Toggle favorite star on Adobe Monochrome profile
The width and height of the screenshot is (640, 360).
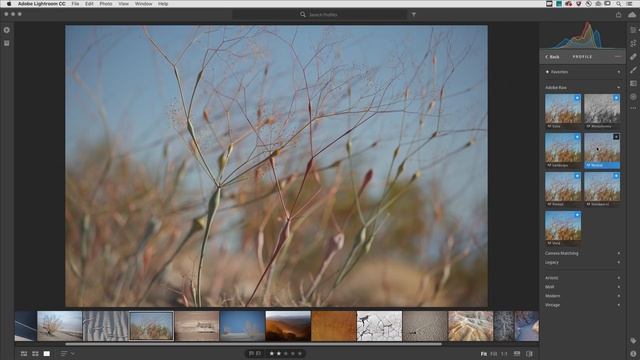tap(616, 98)
